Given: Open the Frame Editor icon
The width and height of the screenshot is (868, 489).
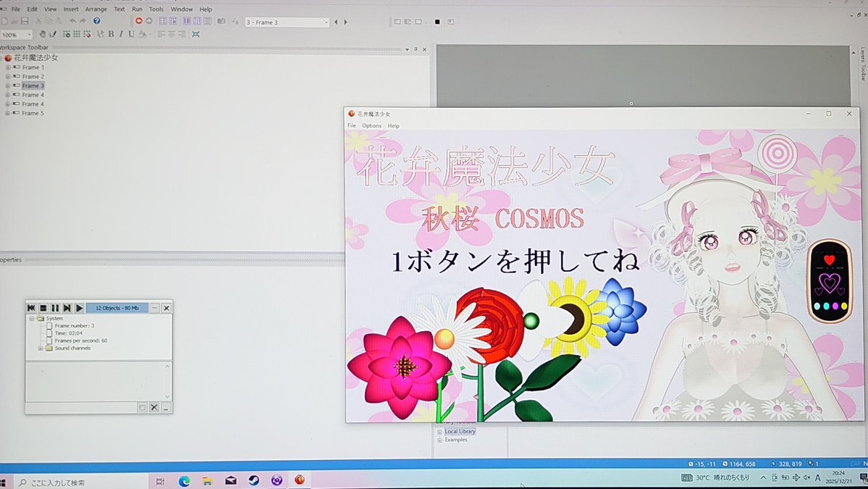Looking at the screenshot, I should tap(173, 21).
